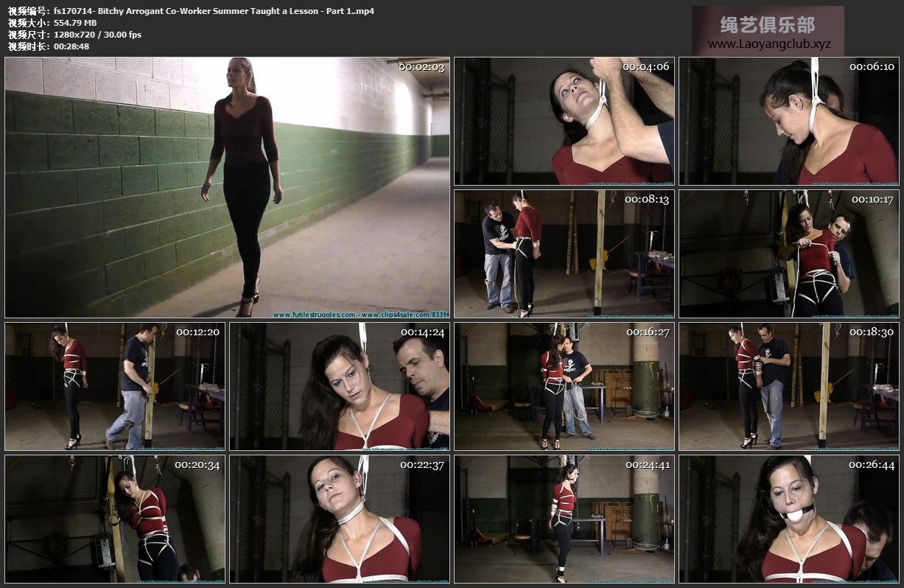Select the video filename text line
This screenshot has width=904, height=588.
point(214,11)
